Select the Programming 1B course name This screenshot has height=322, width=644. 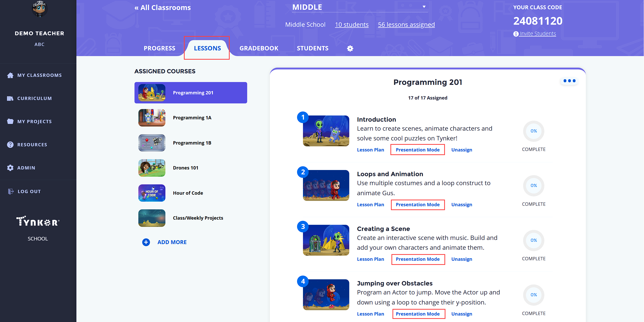pyautogui.click(x=192, y=143)
